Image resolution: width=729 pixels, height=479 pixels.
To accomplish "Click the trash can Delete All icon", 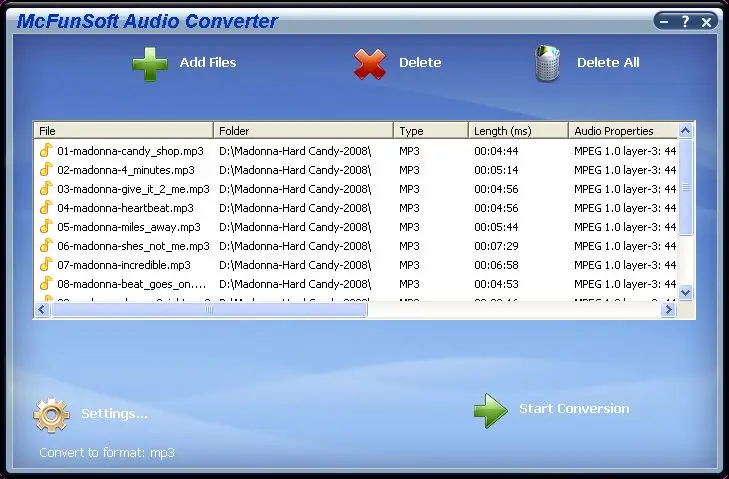I will (x=547, y=64).
